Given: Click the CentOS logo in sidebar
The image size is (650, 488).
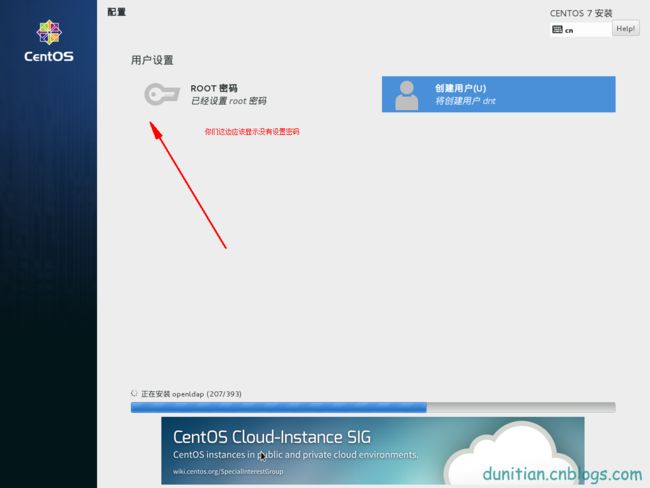Looking at the screenshot, I should coord(49,41).
